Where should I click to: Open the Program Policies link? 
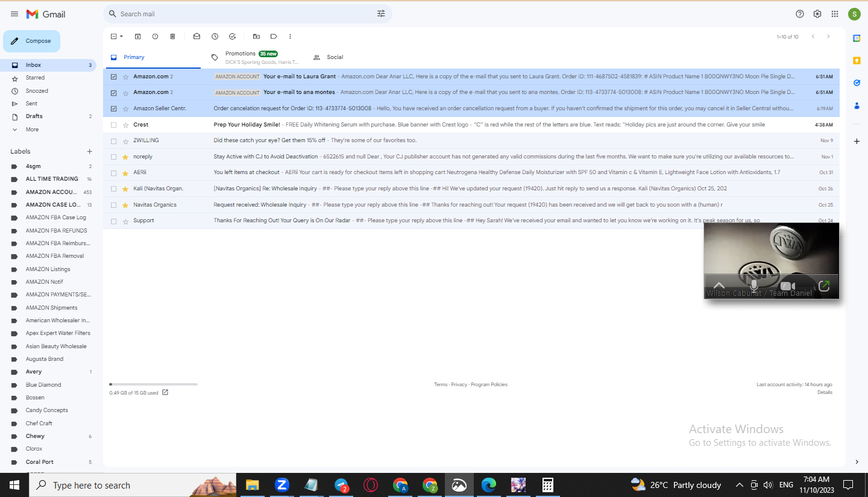click(489, 384)
